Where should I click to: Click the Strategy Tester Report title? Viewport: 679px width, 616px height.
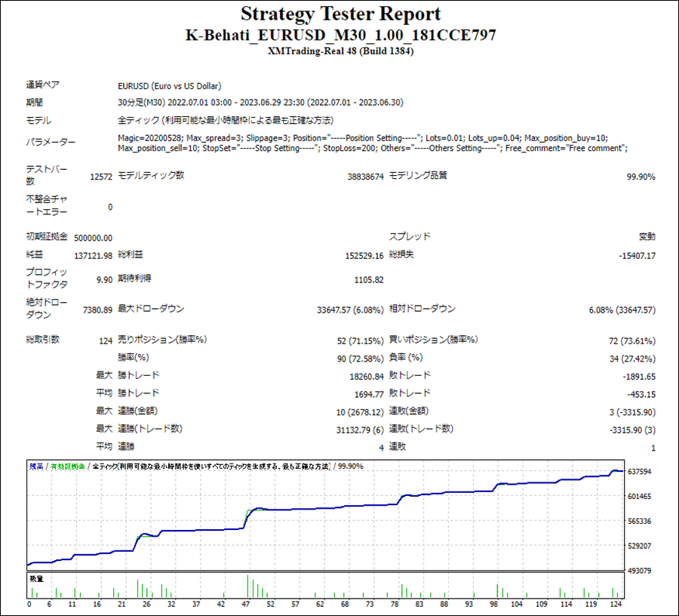(x=340, y=14)
